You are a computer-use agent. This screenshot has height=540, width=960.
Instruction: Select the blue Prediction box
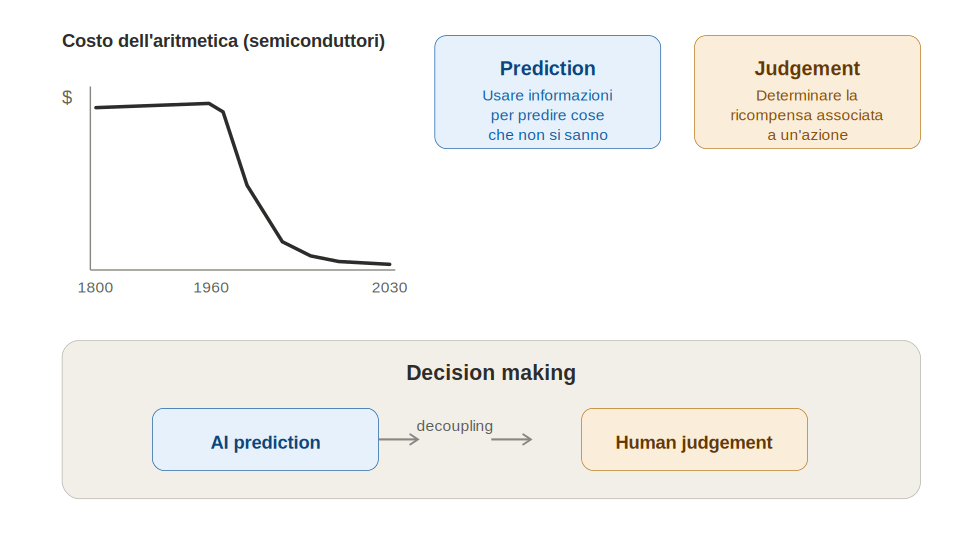point(547,92)
